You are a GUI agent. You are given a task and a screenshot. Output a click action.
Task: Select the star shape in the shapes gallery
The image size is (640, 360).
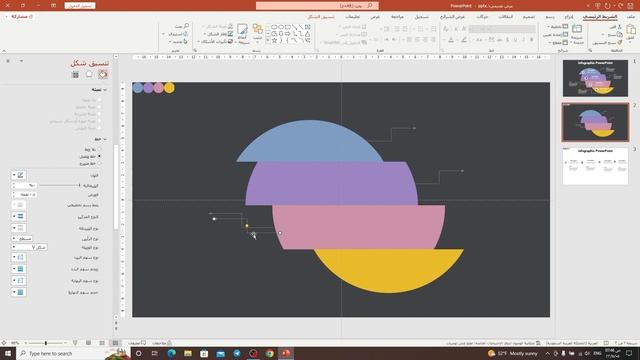274,40
